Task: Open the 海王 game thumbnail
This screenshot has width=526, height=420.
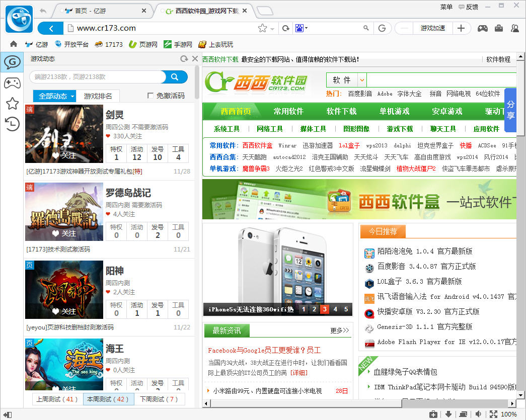Action: [64, 364]
